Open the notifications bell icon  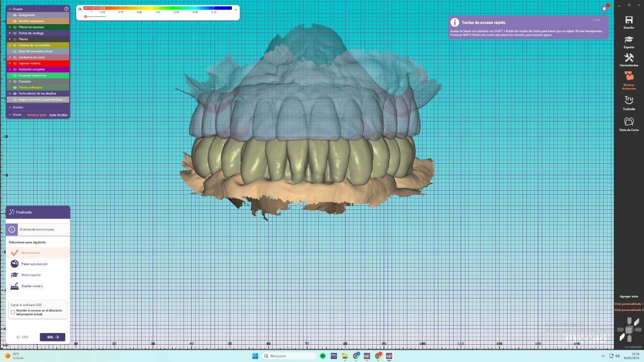604,8
